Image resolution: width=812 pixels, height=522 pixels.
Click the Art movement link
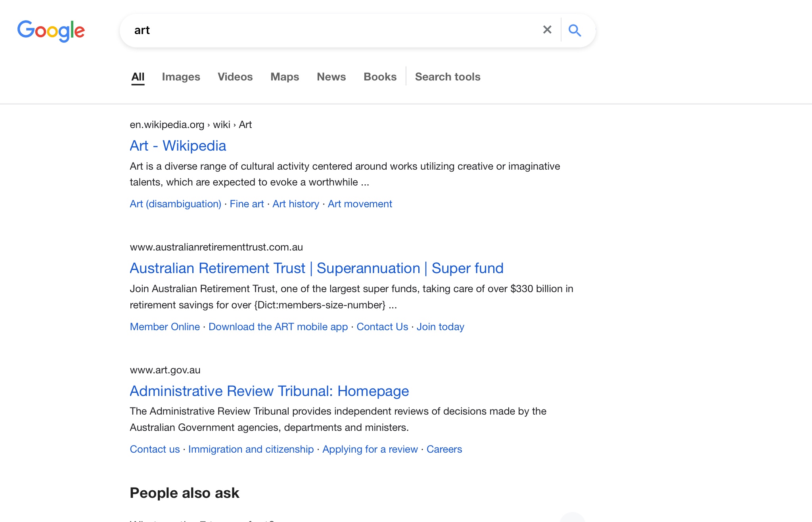pyautogui.click(x=360, y=204)
